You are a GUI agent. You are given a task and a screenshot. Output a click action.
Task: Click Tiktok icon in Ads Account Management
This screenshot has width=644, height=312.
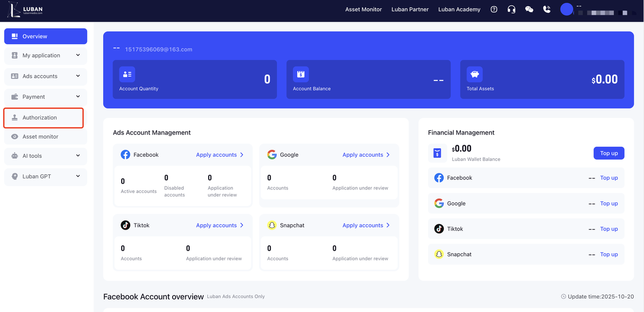126,225
